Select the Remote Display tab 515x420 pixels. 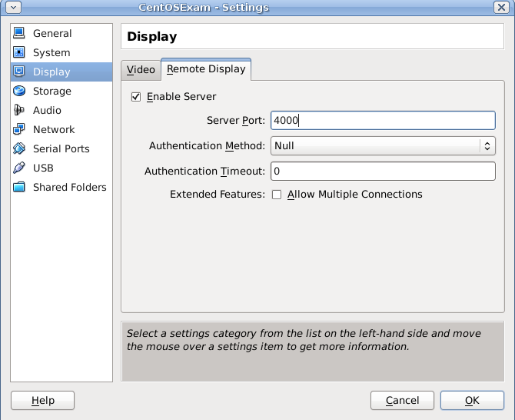[x=206, y=69]
